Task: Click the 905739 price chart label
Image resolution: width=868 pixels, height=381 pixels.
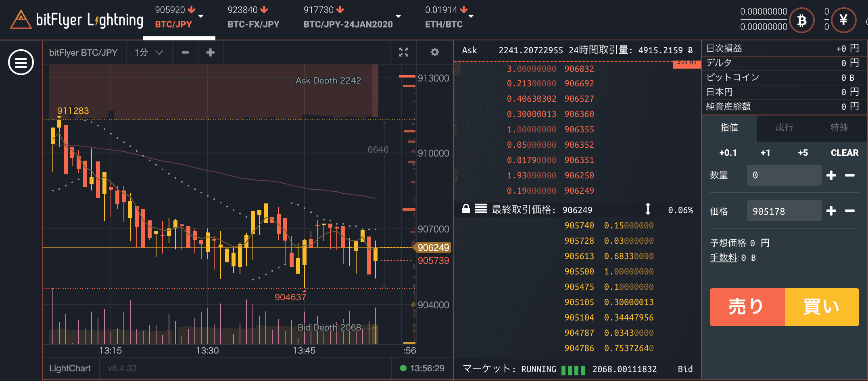Action: (433, 261)
